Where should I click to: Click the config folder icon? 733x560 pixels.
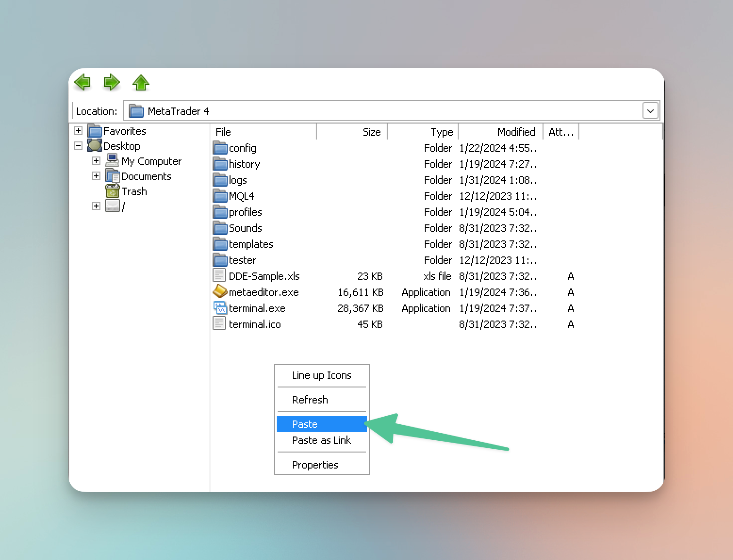(x=220, y=148)
